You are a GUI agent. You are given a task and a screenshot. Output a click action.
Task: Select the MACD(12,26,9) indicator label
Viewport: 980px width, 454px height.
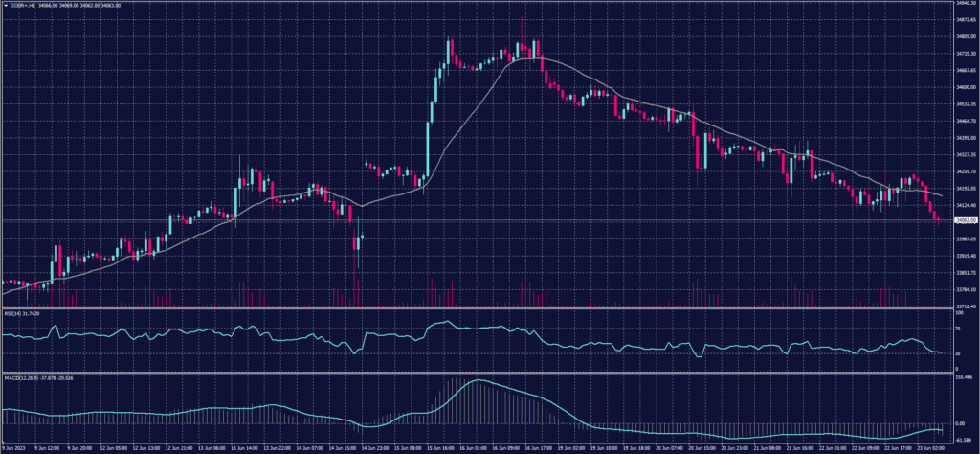click(x=19, y=377)
